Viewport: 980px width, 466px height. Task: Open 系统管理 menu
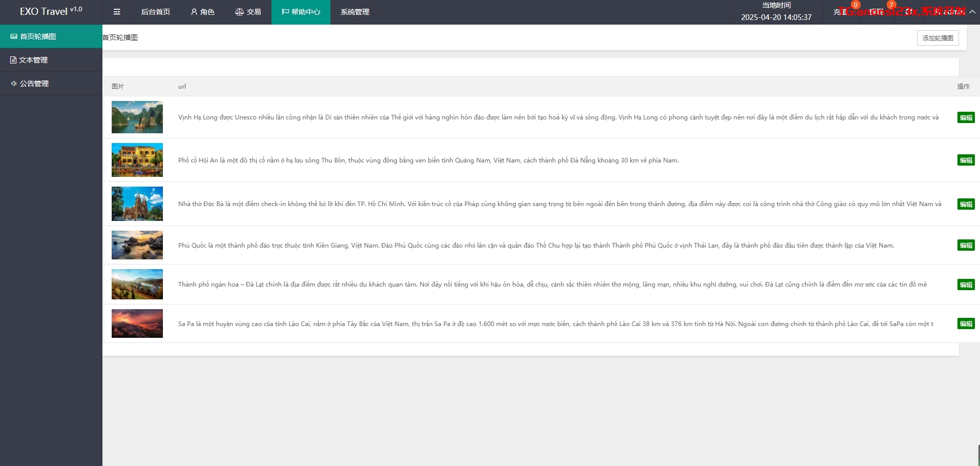click(355, 12)
